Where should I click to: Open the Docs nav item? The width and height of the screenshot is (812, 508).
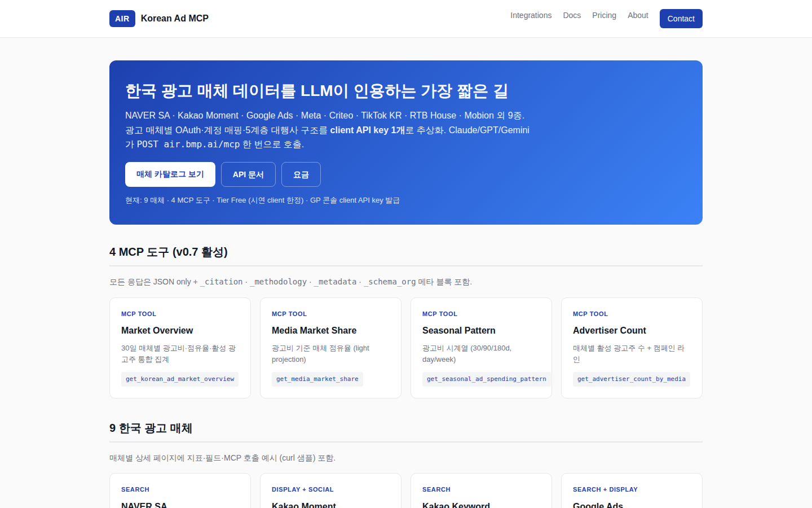572,15
